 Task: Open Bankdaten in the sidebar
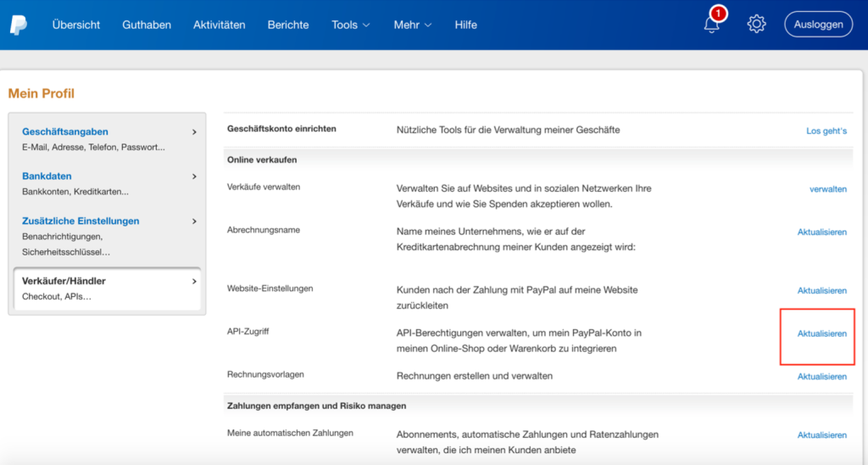click(x=47, y=176)
